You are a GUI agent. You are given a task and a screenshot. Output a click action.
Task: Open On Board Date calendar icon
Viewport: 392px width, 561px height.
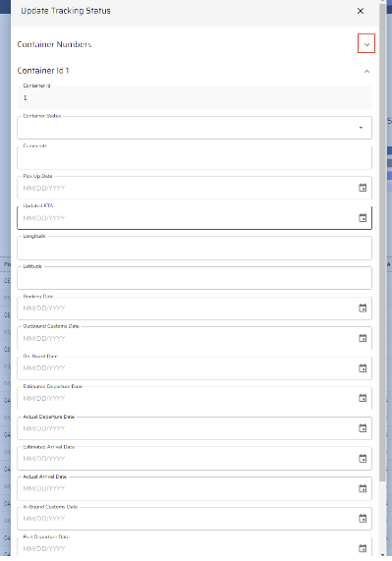(x=363, y=367)
